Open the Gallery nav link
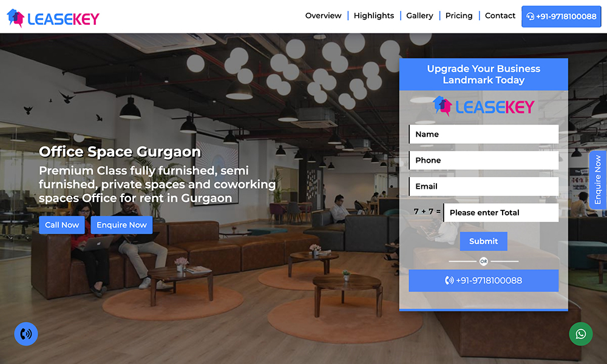Image resolution: width=607 pixels, height=364 pixels. [419, 16]
